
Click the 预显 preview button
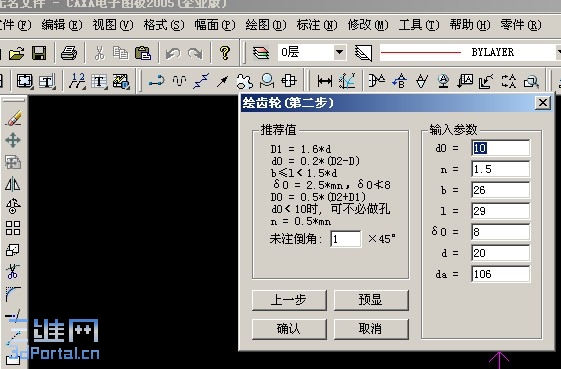point(371,300)
